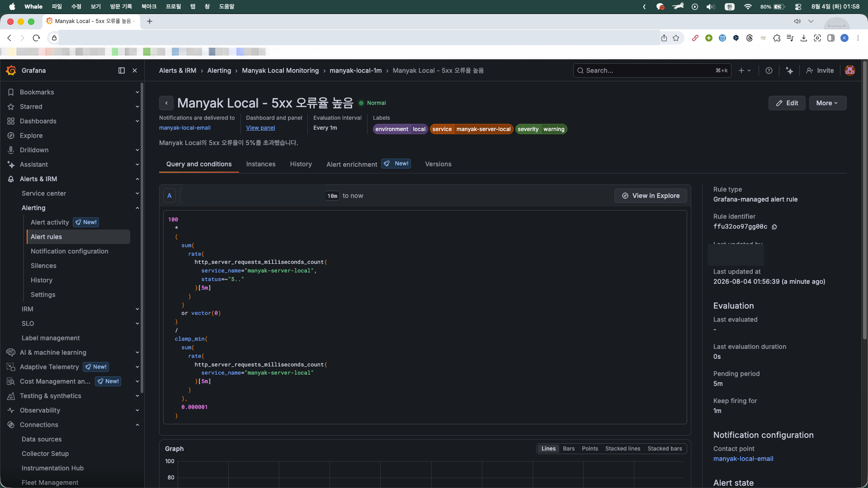Click the volume icon in menu bar

711,7
